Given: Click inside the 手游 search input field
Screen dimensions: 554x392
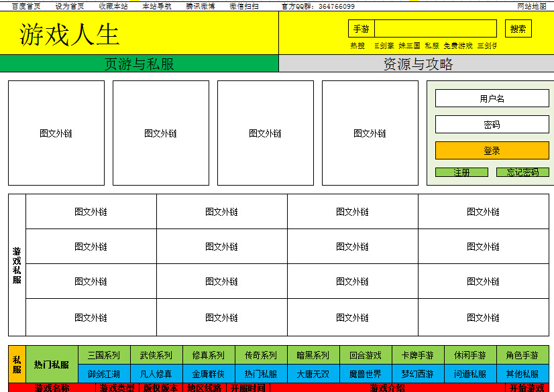Looking at the screenshot, I should [x=436, y=28].
